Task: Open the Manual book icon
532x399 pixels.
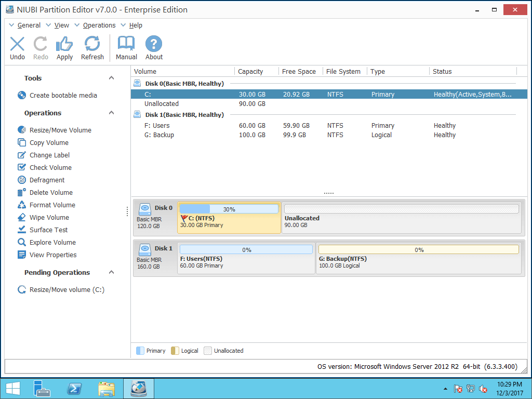Action: click(x=126, y=44)
